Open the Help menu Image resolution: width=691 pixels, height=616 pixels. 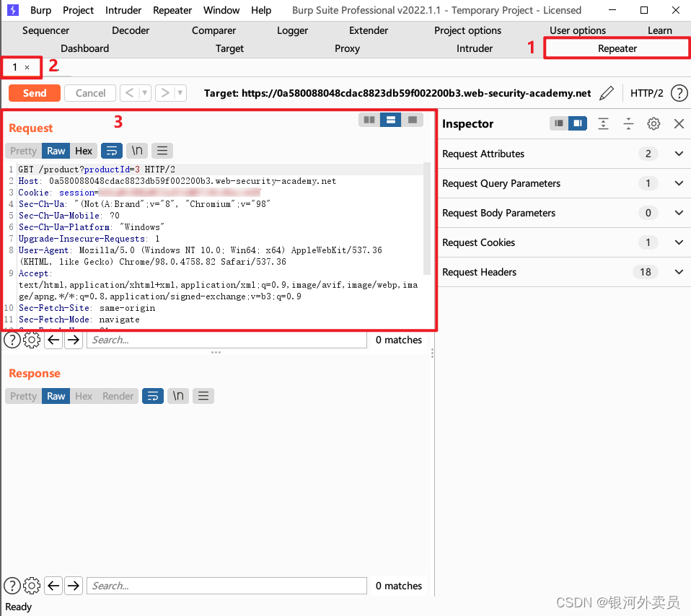(x=261, y=10)
